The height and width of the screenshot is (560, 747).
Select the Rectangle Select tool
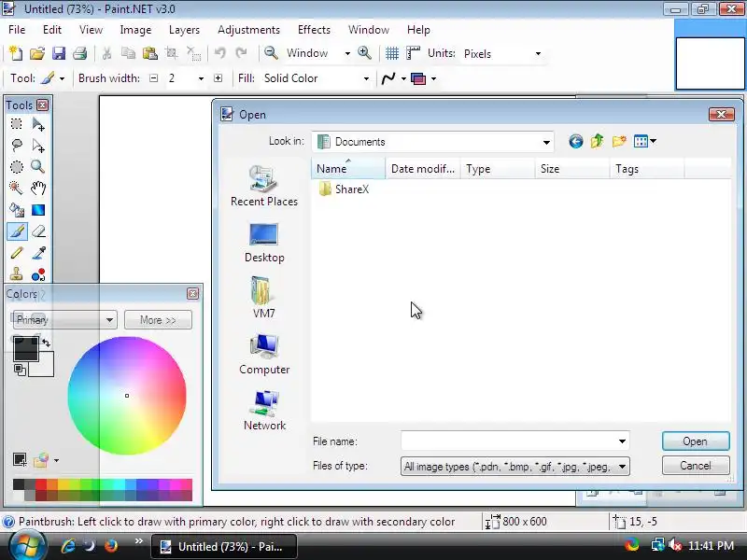[x=17, y=124]
